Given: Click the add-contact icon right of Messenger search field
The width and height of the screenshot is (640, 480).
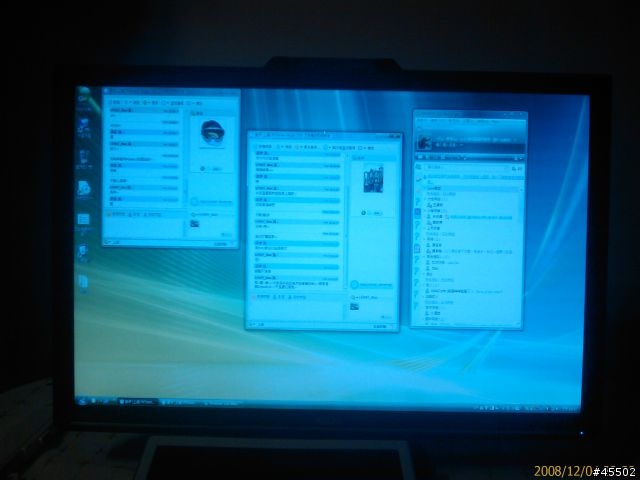Looking at the screenshot, I should [516, 168].
